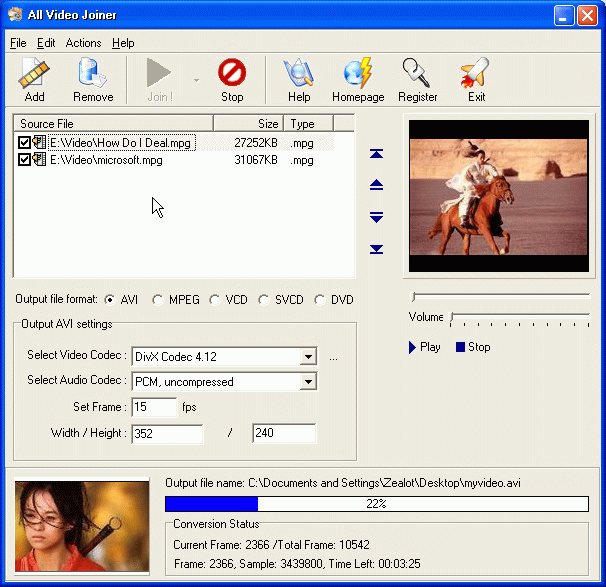
Task: Click file icon next to microsoft.mpg
Action: 39,159
